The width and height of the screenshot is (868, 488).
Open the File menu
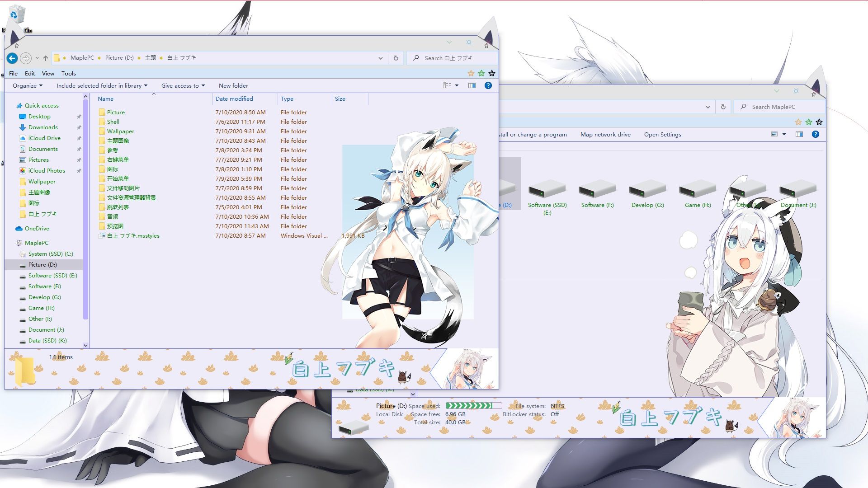click(x=14, y=73)
